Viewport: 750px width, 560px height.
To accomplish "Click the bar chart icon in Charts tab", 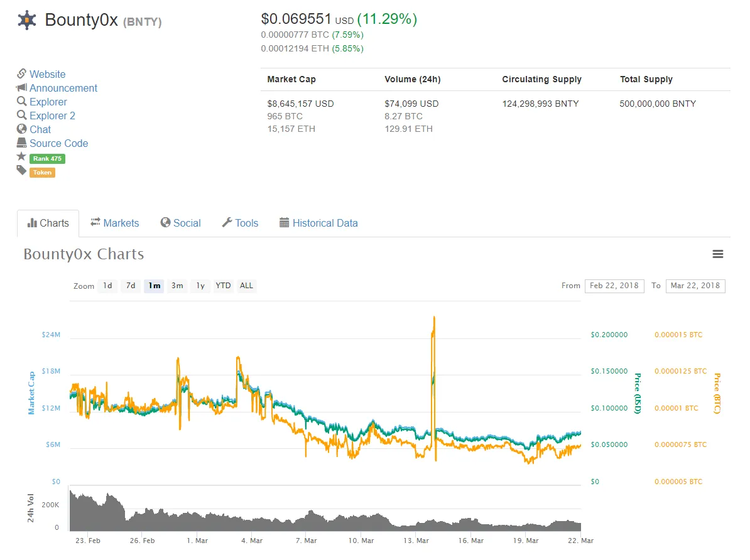I will [32, 223].
